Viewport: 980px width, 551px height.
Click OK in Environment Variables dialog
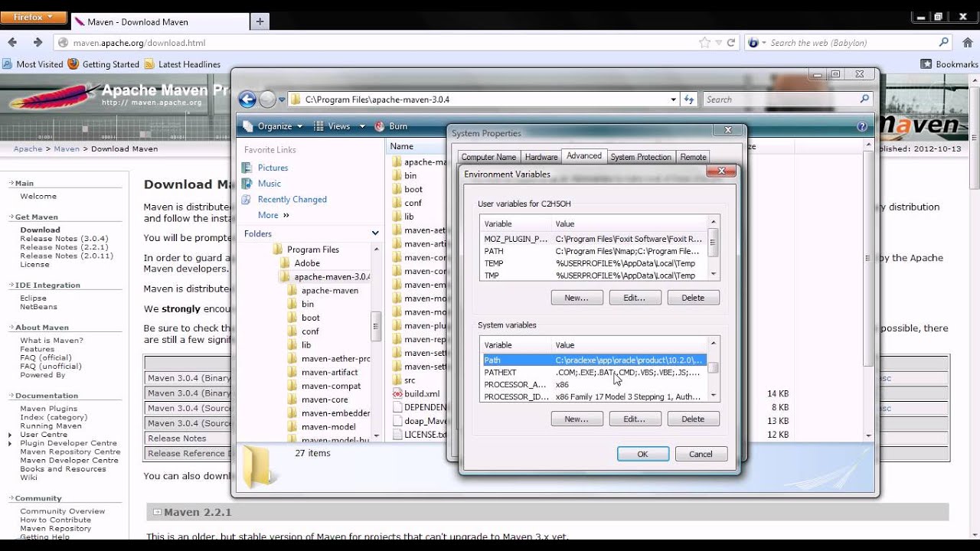tap(642, 454)
